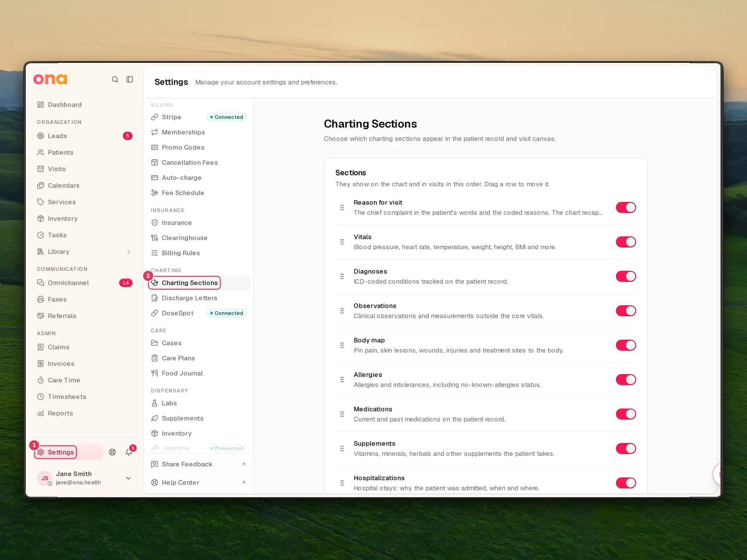Disable the Reason for visit toggle

(x=626, y=208)
